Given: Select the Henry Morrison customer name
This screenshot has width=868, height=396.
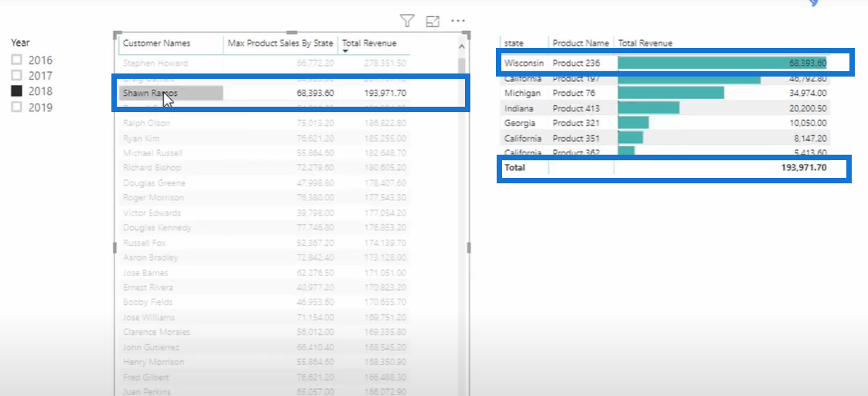Looking at the screenshot, I should [153, 362].
